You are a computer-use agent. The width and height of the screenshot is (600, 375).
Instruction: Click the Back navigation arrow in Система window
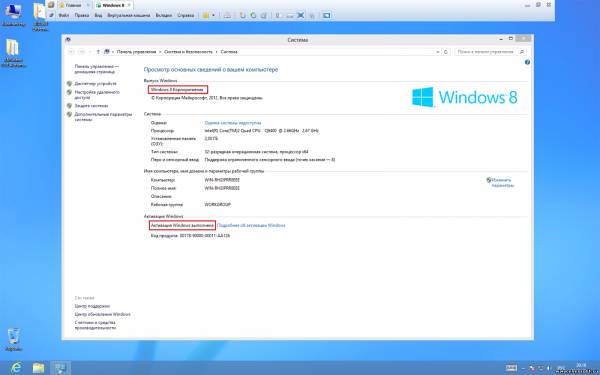pos(71,52)
